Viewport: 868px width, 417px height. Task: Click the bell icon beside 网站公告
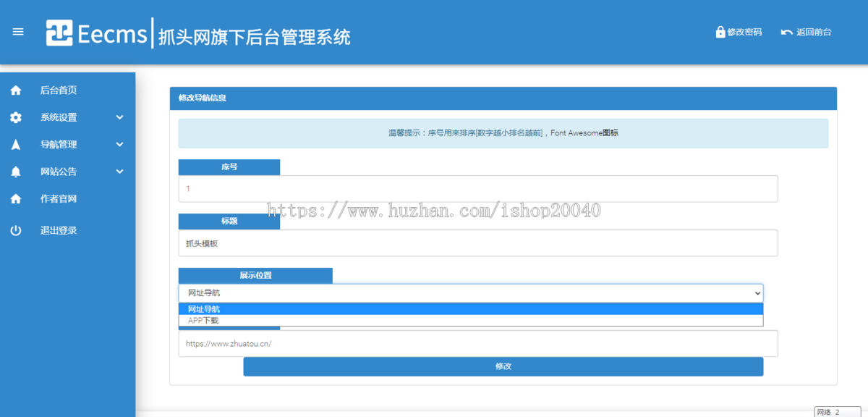(x=16, y=172)
